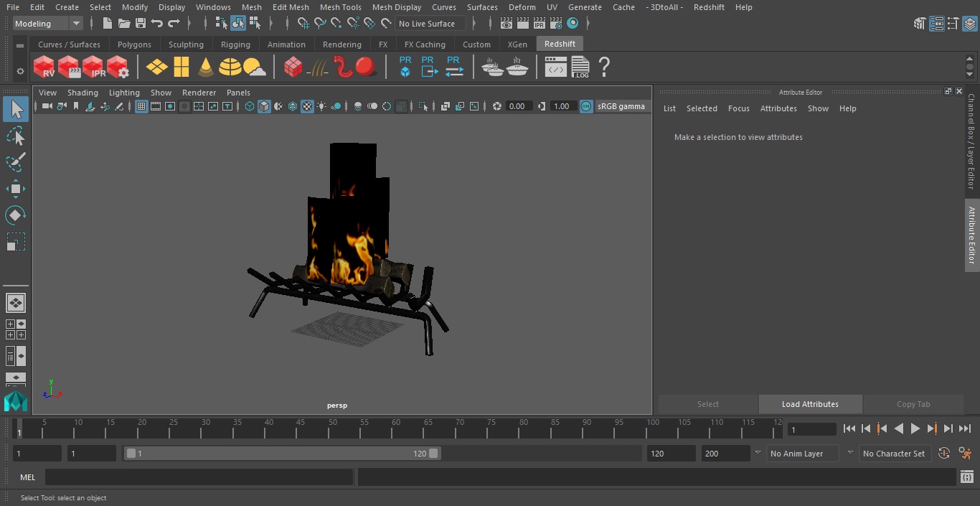Click the time range slider bar
The width and height of the screenshot is (980, 506).
[x=282, y=454]
